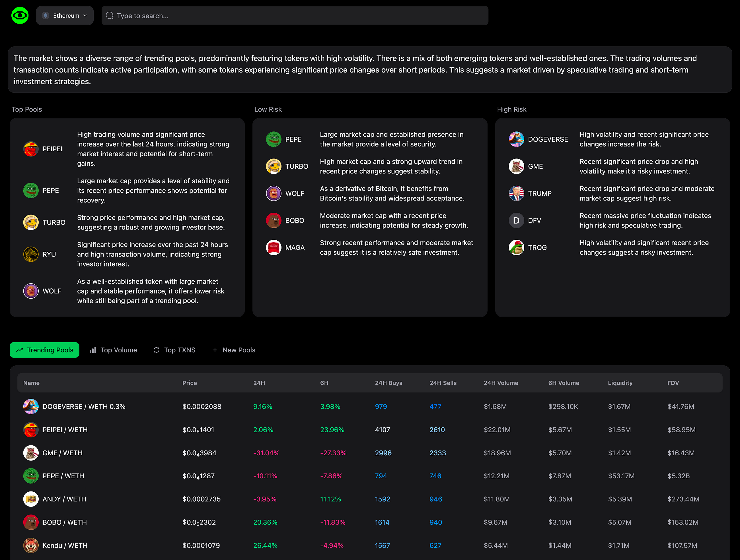Click the Liquidity column header
The image size is (740, 560).
(x=620, y=383)
